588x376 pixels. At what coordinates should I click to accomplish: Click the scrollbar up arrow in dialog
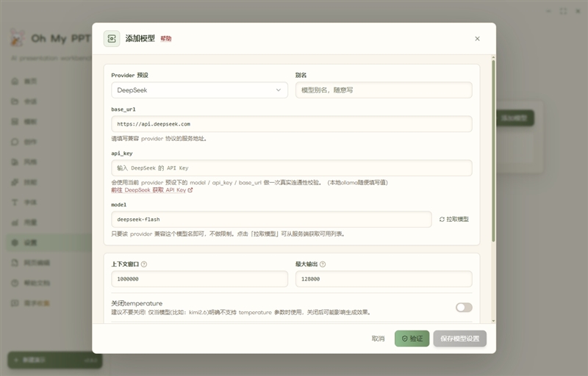click(493, 58)
